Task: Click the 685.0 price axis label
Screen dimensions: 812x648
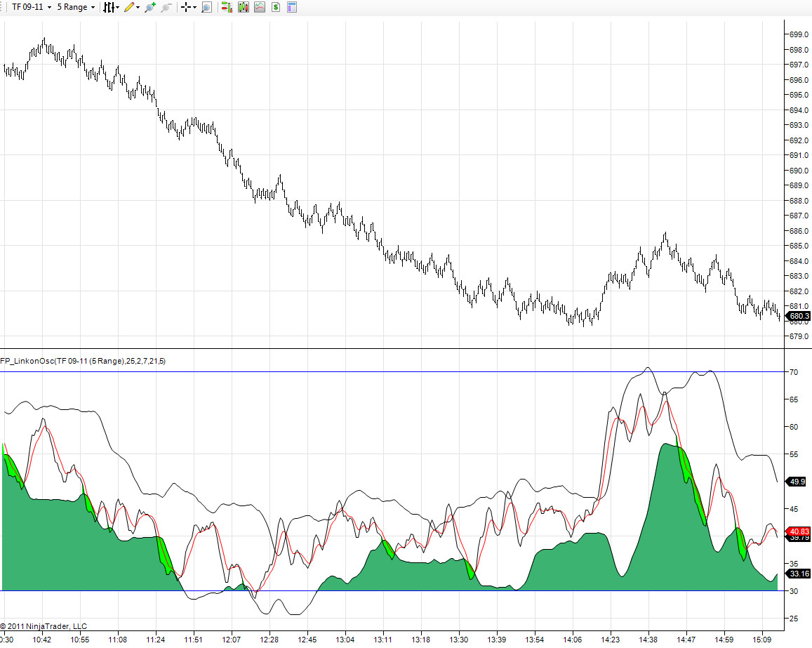Action: click(799, 246)
